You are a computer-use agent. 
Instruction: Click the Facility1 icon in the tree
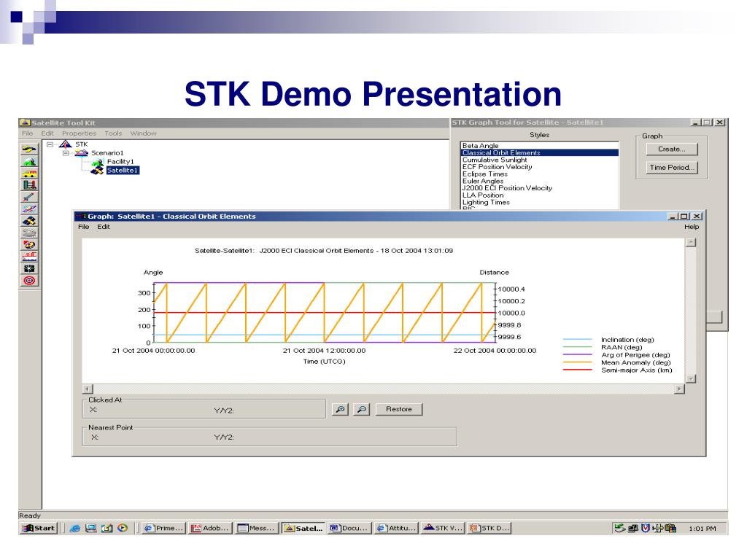pos(98,162)
